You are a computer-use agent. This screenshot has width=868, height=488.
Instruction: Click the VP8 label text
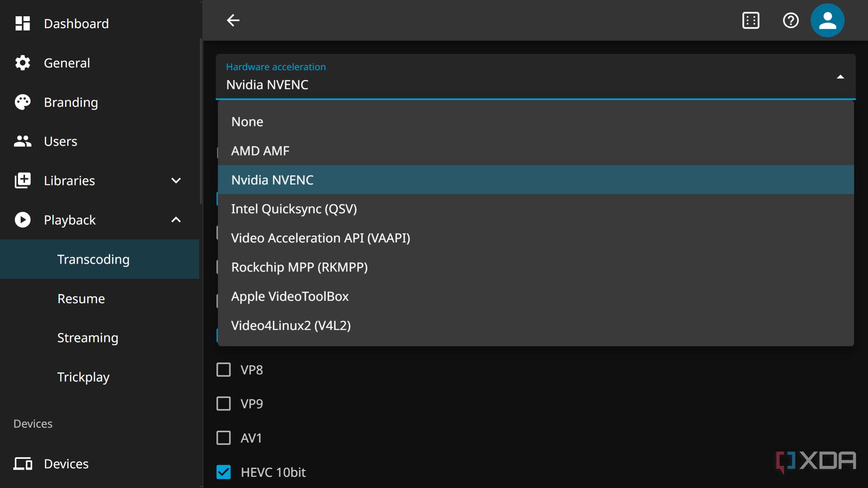coord(252,370)
